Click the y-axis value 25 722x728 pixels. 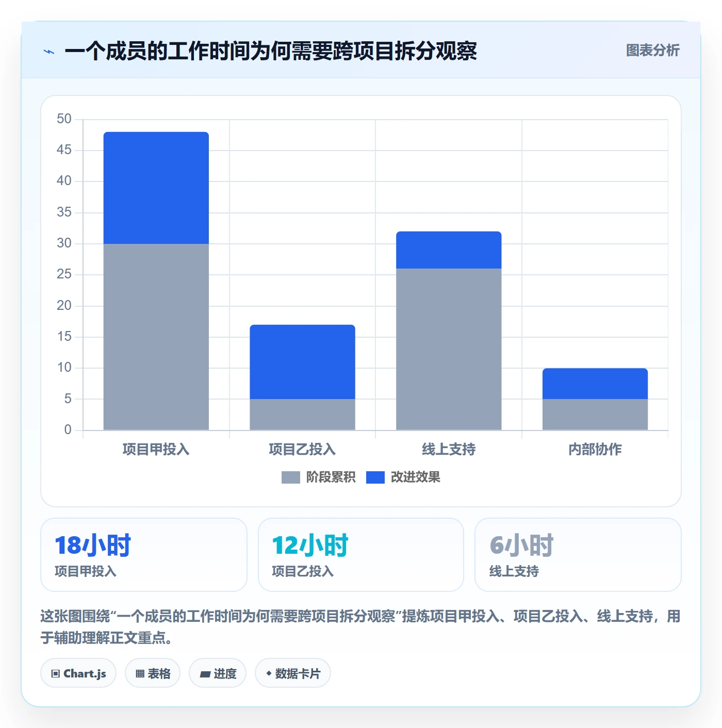pyautogui.click(x=64, y=274)
